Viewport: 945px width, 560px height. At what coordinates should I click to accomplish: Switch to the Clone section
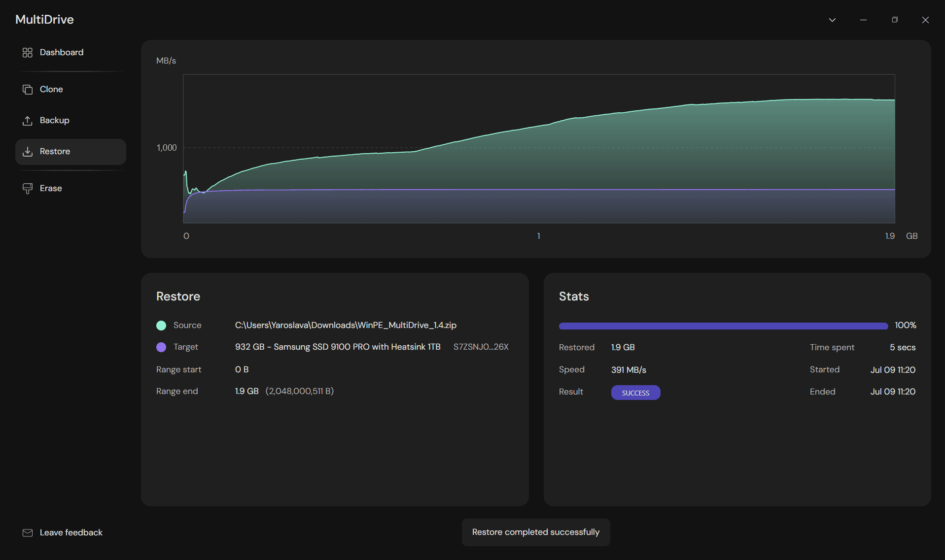coord(70,90)
